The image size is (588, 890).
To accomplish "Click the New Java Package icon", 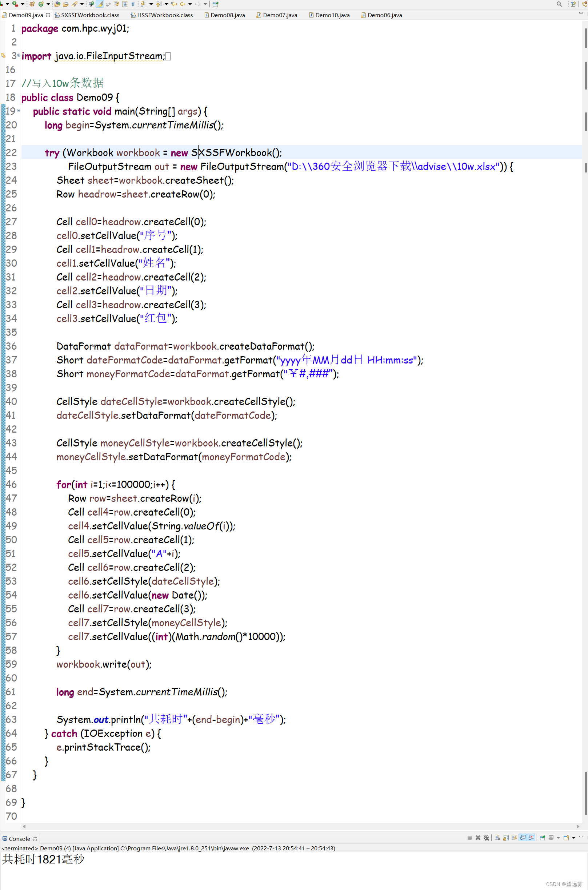I will 32,4.
